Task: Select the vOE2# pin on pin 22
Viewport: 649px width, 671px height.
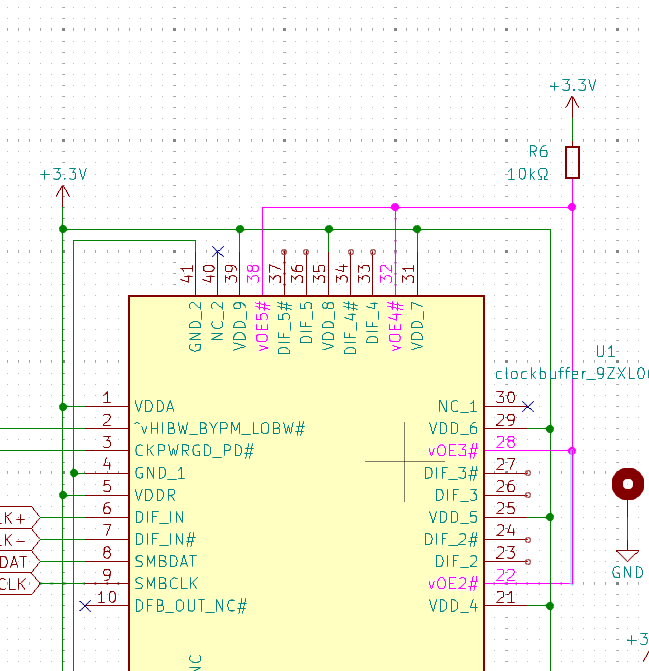Action: (453, 583)
